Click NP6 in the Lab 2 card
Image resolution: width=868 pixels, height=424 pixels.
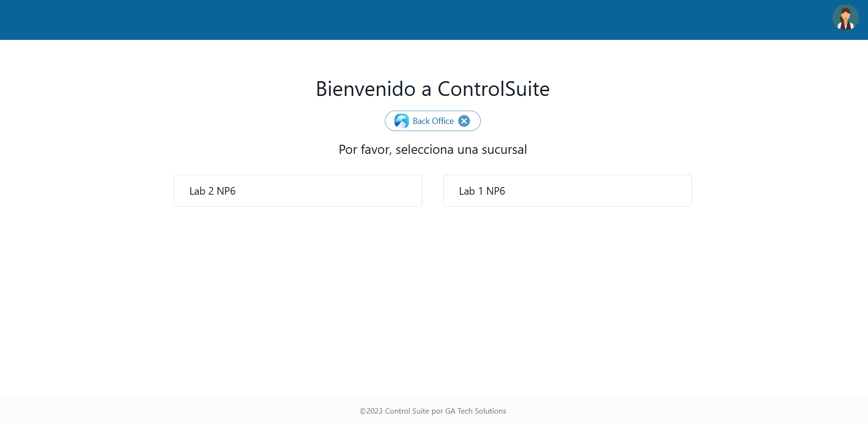tap(226, 191)
